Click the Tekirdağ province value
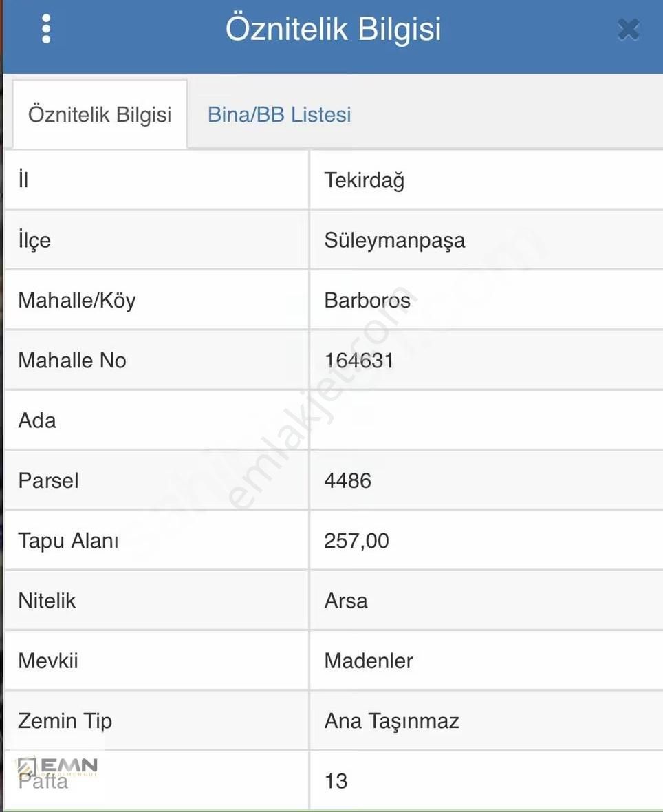Screen dimensions: 663x812 coord(365,180)
